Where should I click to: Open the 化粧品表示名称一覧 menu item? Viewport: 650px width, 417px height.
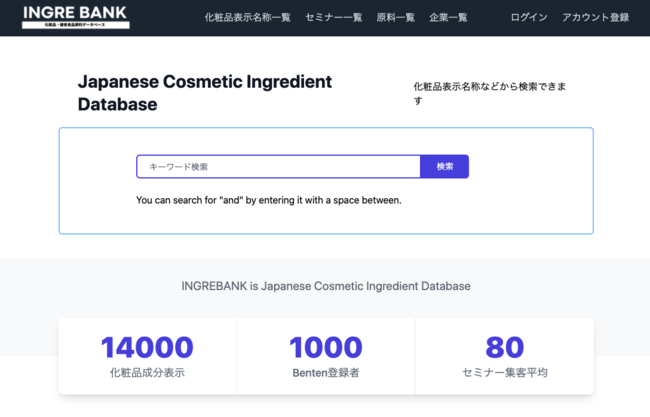(247, 17)
